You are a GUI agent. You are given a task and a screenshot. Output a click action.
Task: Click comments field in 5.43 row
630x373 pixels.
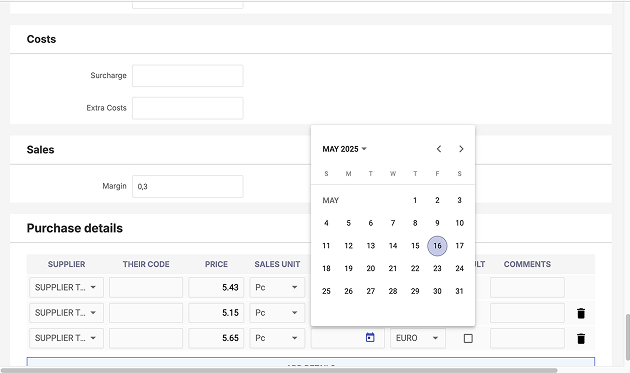[527, 287]
